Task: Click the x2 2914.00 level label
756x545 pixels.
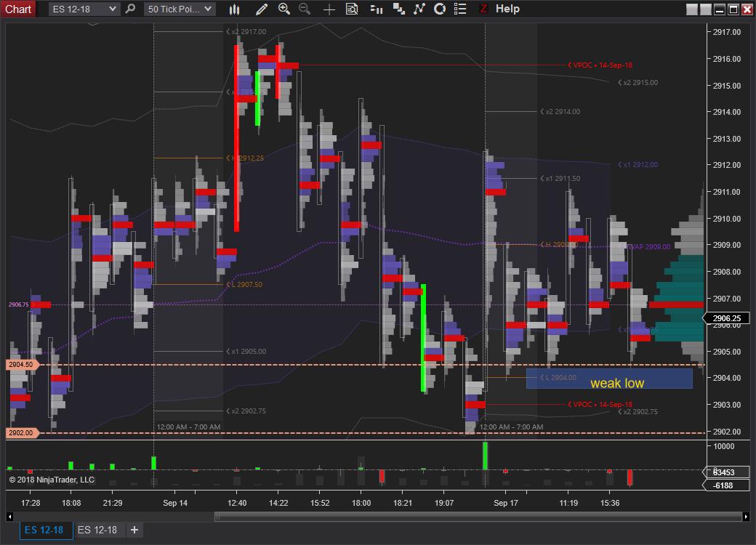Action: pyautogui.click(x=560, y=112)
